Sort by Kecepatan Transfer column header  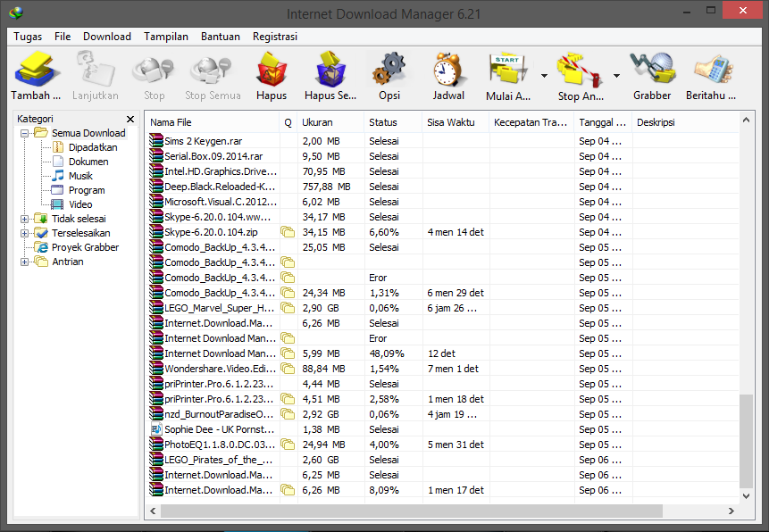coord(531,122)
